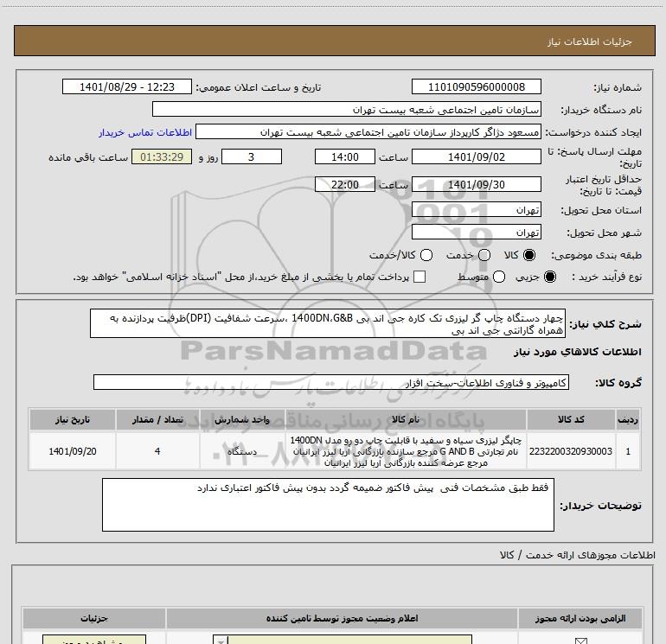This screenshot has height=644, width=666.
Task: Click product code 2232200320930003 cell
Action: [x=571, y=451]
